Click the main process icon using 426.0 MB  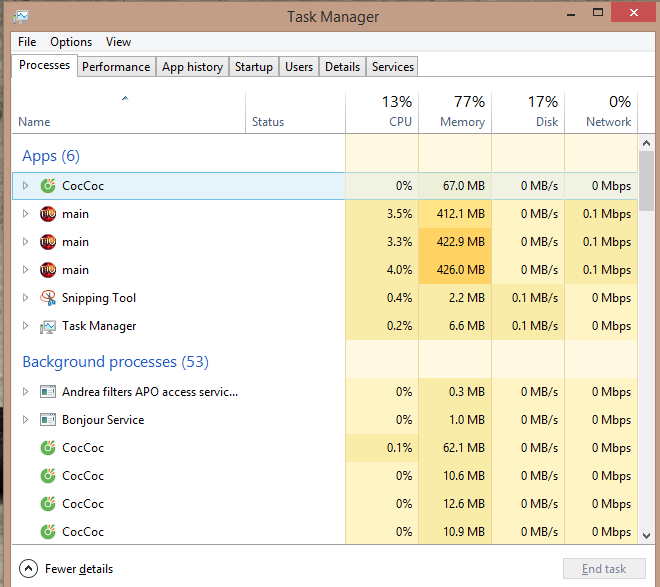pyautogui.click(x=48, y=270)
